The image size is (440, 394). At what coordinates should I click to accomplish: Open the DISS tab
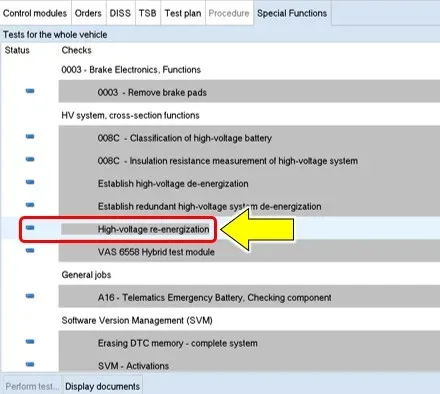click(x=120, y=13)
